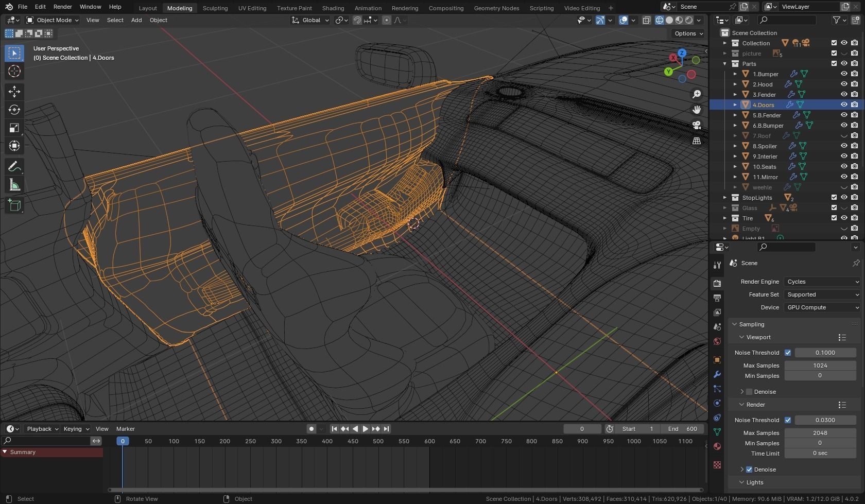
Task: Select the Transform tool
Action: click(x=14, y=146)
